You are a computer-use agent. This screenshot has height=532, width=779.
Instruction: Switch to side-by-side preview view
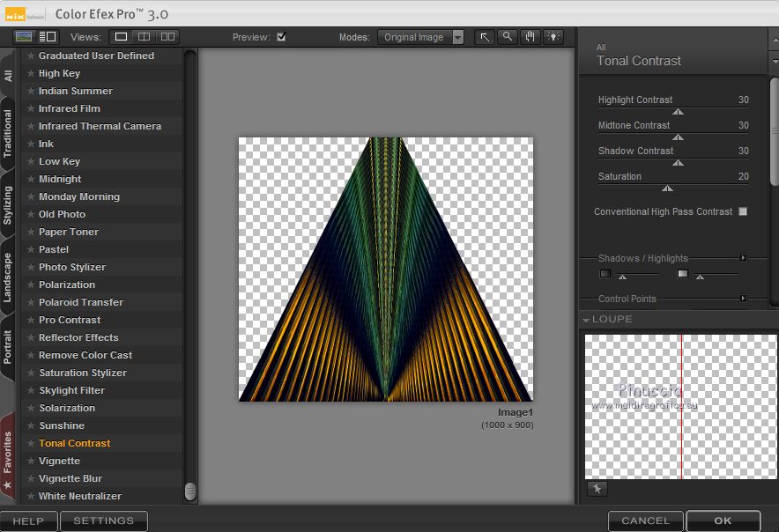tap(167, 37)
